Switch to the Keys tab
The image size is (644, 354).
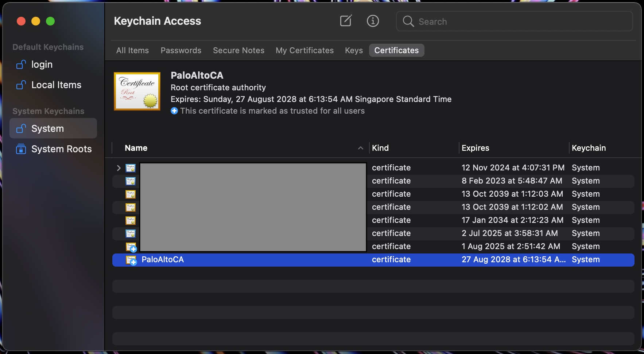click(x=354, y=50)
